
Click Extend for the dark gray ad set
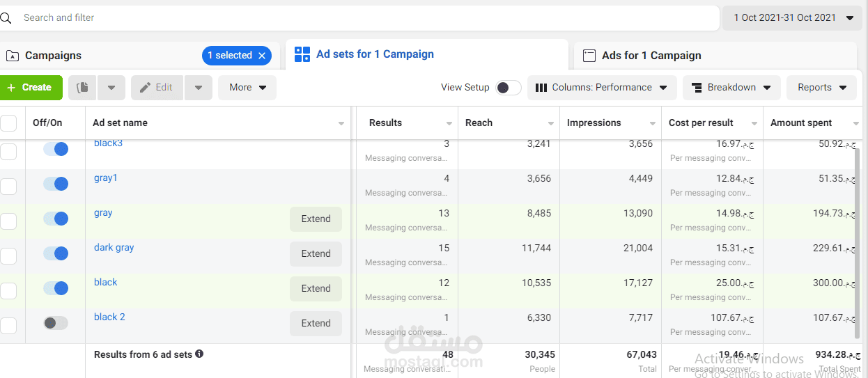coord(316,253)
